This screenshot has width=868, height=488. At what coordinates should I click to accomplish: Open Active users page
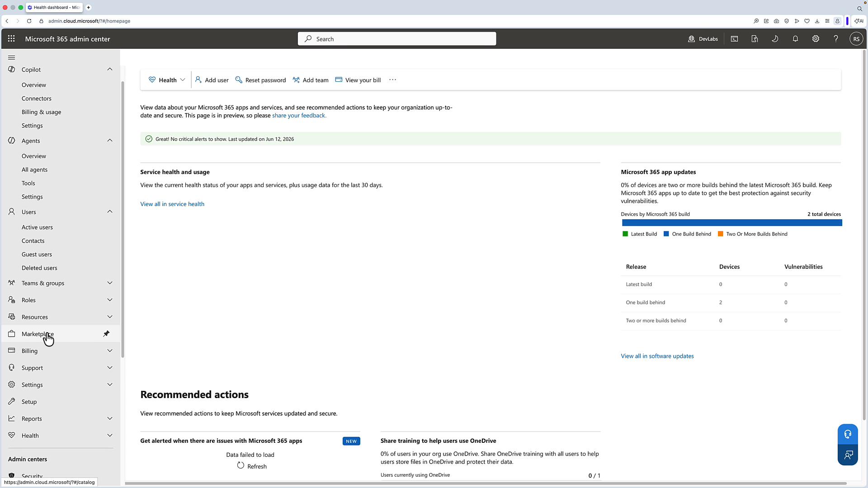[x=37, y=227]
